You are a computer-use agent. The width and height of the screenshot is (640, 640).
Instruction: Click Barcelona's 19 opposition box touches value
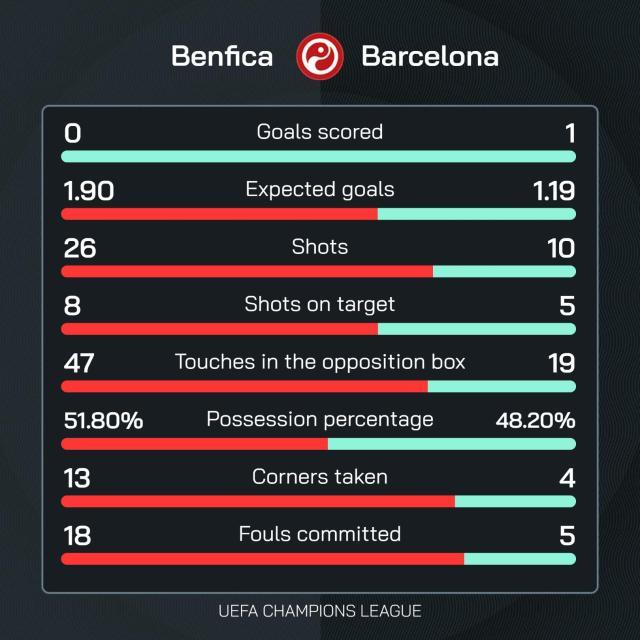(561, 363)
